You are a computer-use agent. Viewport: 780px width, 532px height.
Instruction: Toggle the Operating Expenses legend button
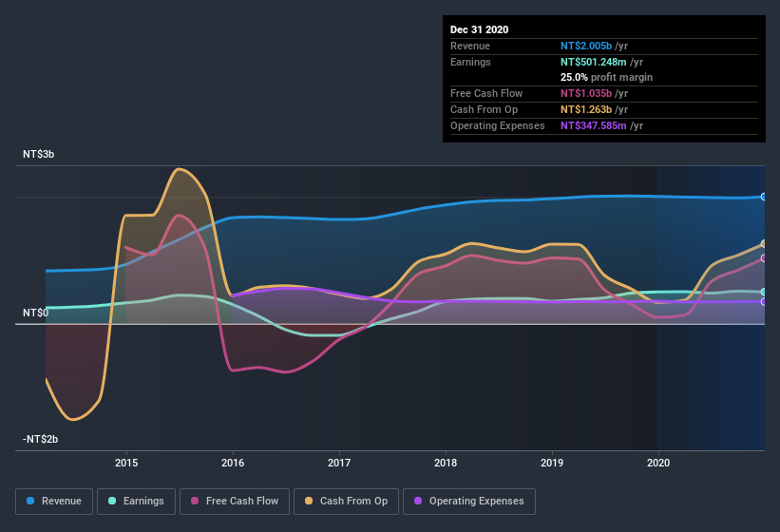pos(469,502)
